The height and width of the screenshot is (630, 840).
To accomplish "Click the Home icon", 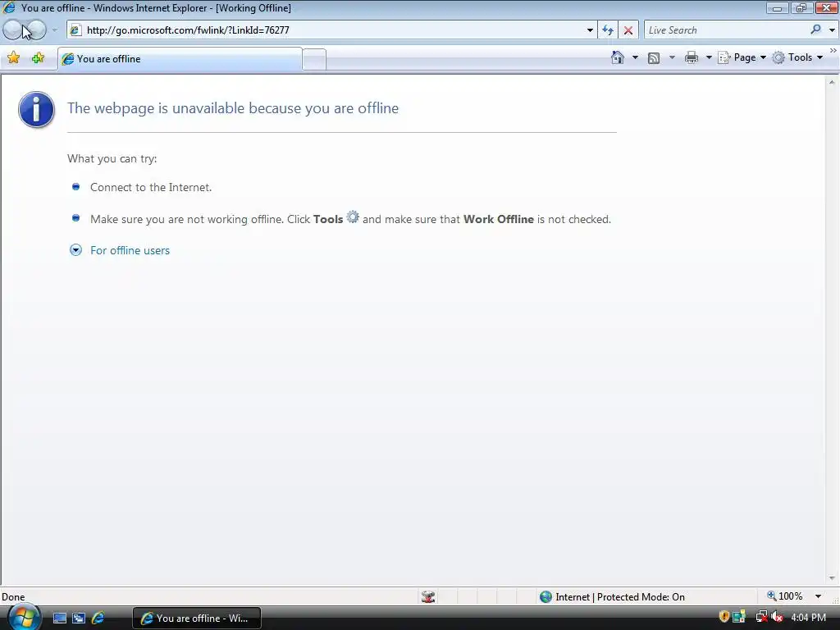I will click(x=618, y=57).
